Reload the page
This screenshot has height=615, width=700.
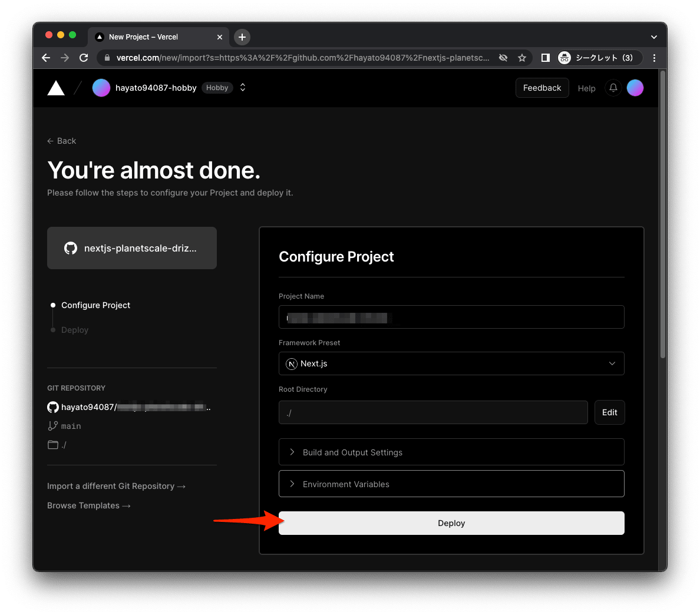(x=84, y=58)
